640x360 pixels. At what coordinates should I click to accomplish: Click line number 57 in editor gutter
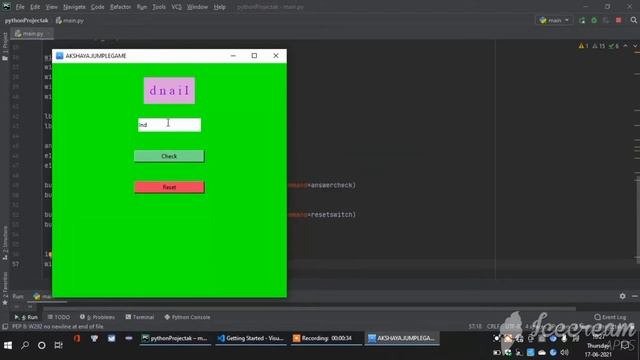(16, 264)
